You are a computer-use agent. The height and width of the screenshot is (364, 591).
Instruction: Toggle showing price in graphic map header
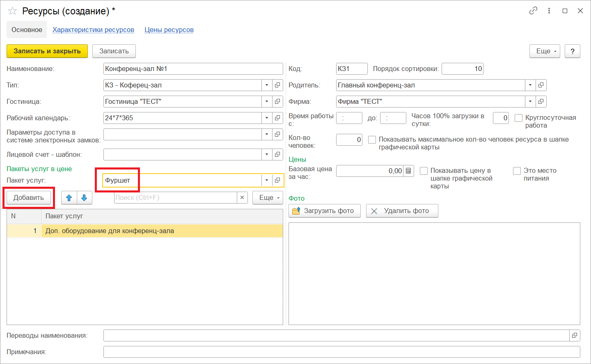click(x=424, y=171)
